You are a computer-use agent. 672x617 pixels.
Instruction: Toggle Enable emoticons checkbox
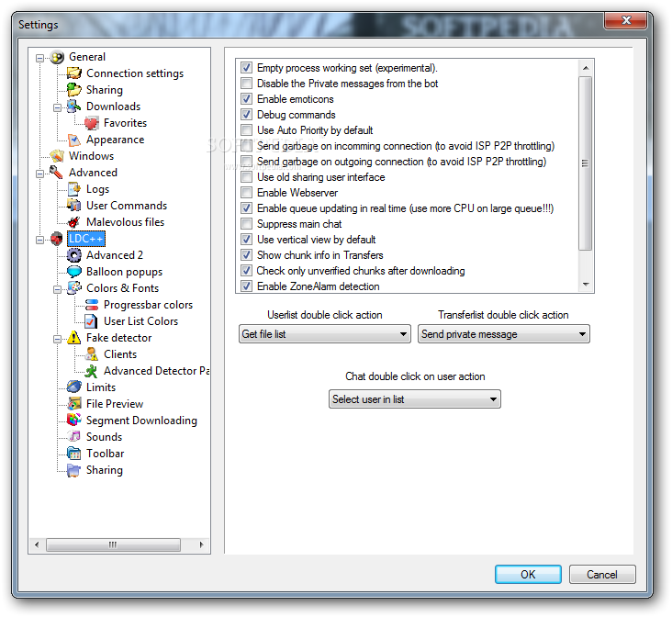pos(246,99)
